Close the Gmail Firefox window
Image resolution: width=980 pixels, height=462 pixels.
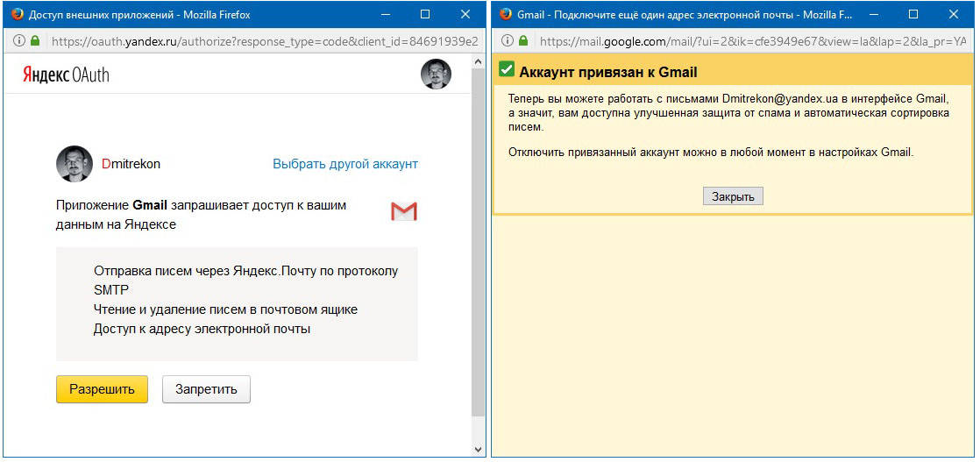[x=953, y=14]
